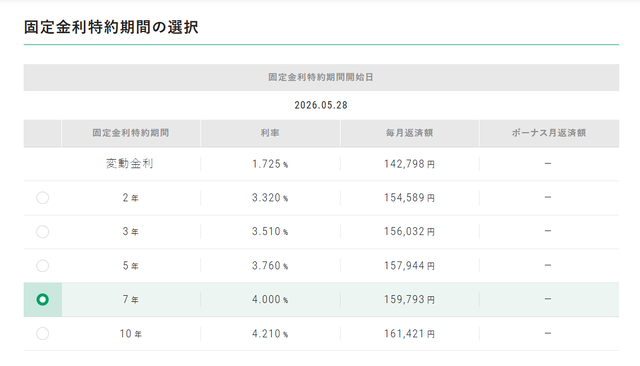Click the 変動金利 row label
The width and height of the screenshot is (640, 366).
[x=130, y=164]
